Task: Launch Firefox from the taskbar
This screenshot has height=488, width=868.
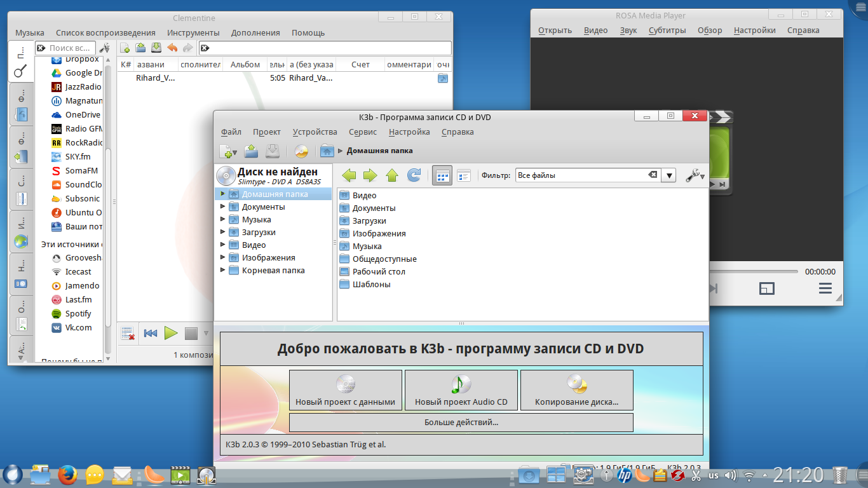Action: pos(67,474)
